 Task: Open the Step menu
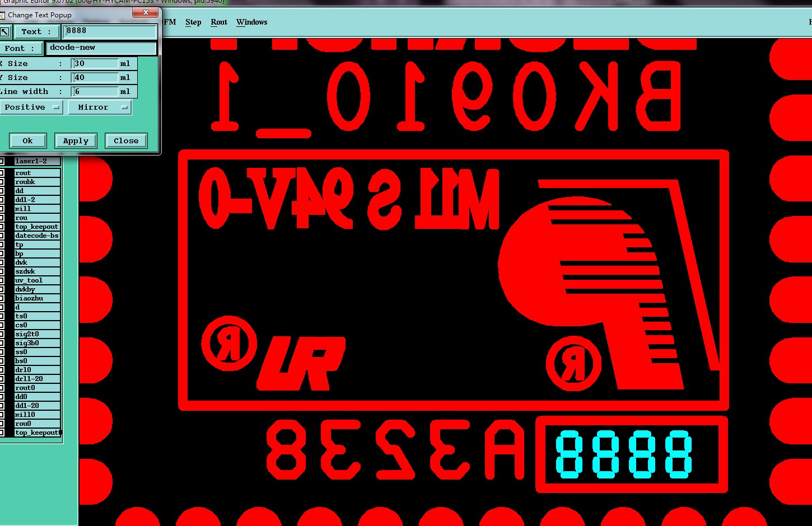pos(193,22)
